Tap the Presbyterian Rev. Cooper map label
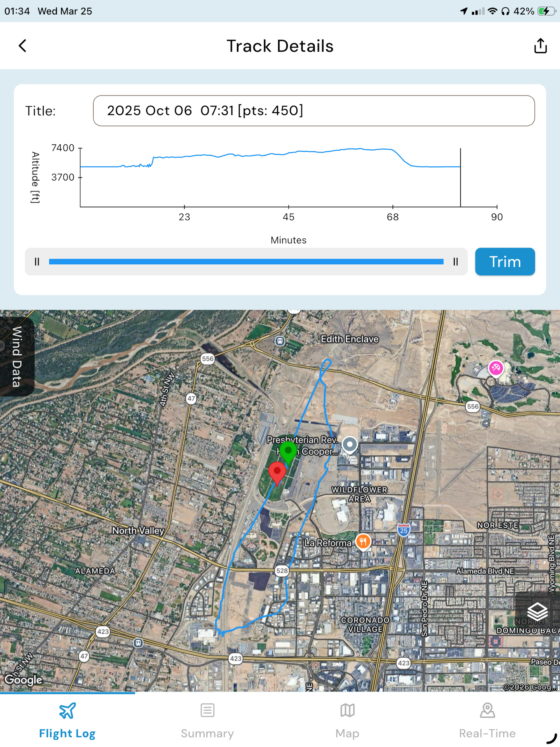 coord(302,445)
